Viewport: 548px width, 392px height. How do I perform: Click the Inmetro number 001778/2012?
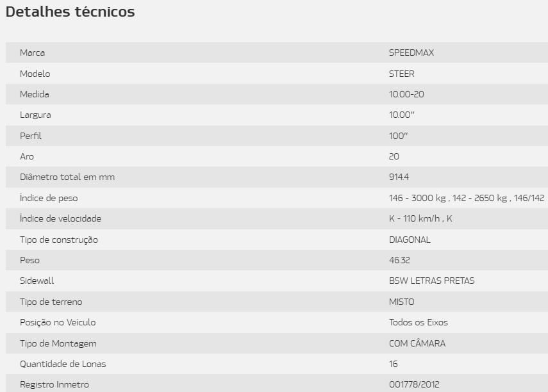pyautogui.click(x=414, y=385)
